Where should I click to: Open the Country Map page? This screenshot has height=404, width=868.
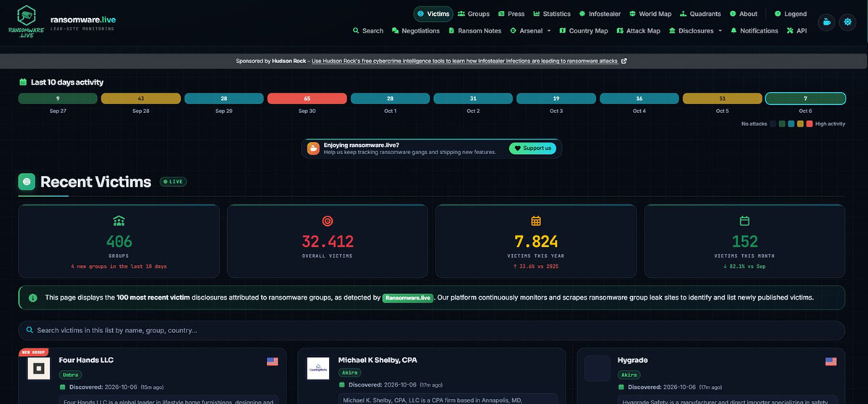[x=584, y=31]
